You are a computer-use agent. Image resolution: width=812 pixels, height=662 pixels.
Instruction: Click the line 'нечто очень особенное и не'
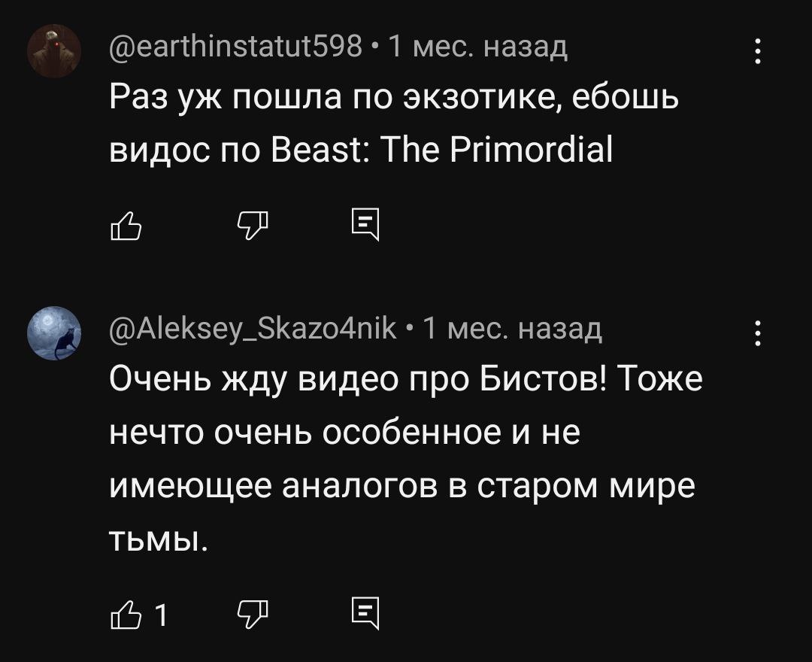point(344,432)
